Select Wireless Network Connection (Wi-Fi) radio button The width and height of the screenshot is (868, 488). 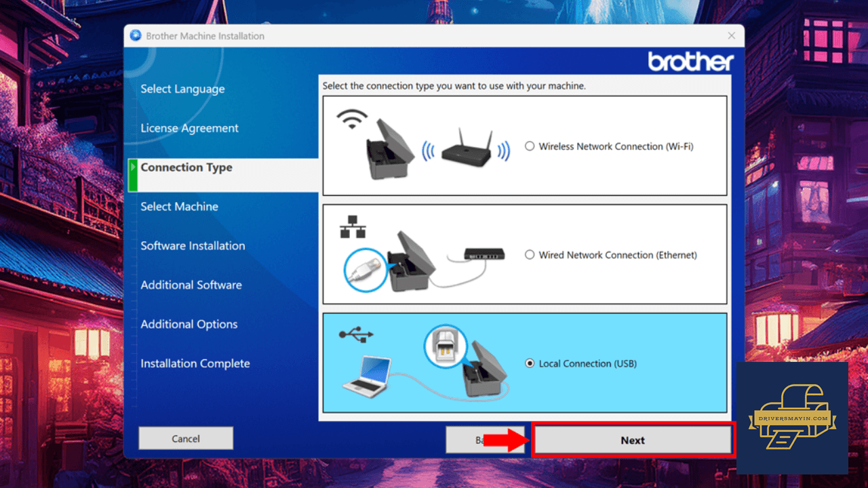click(530, 146)
